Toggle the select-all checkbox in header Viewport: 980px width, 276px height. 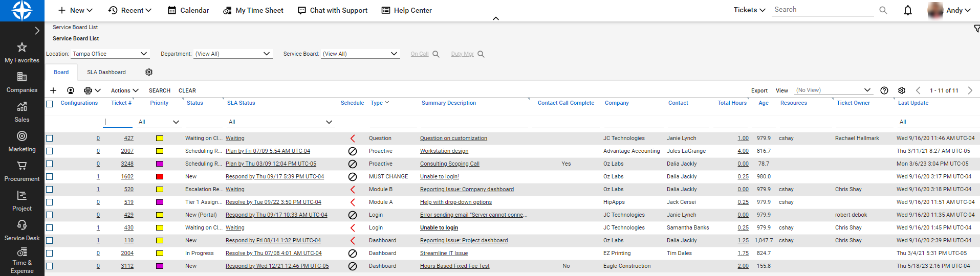[x=50, y=104]
